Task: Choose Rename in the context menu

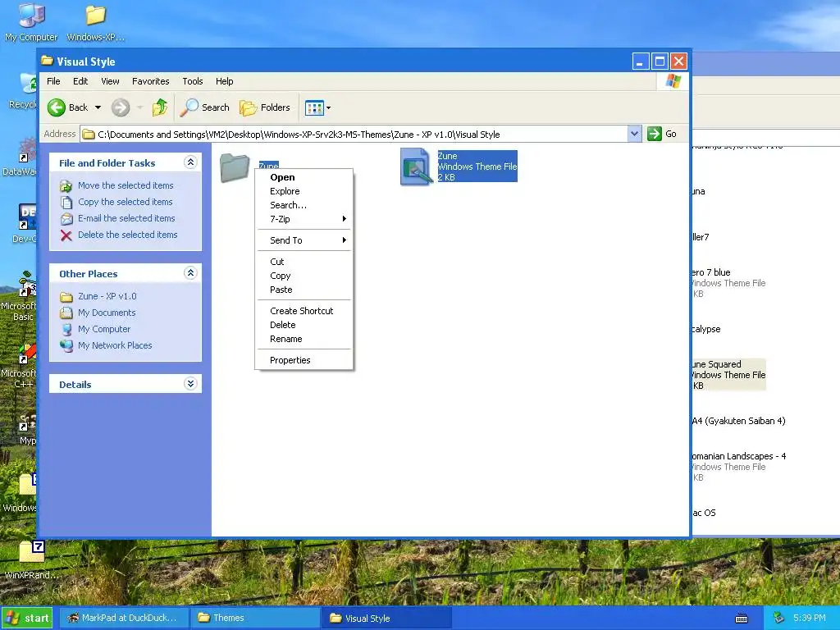Action: click(304, 339)
